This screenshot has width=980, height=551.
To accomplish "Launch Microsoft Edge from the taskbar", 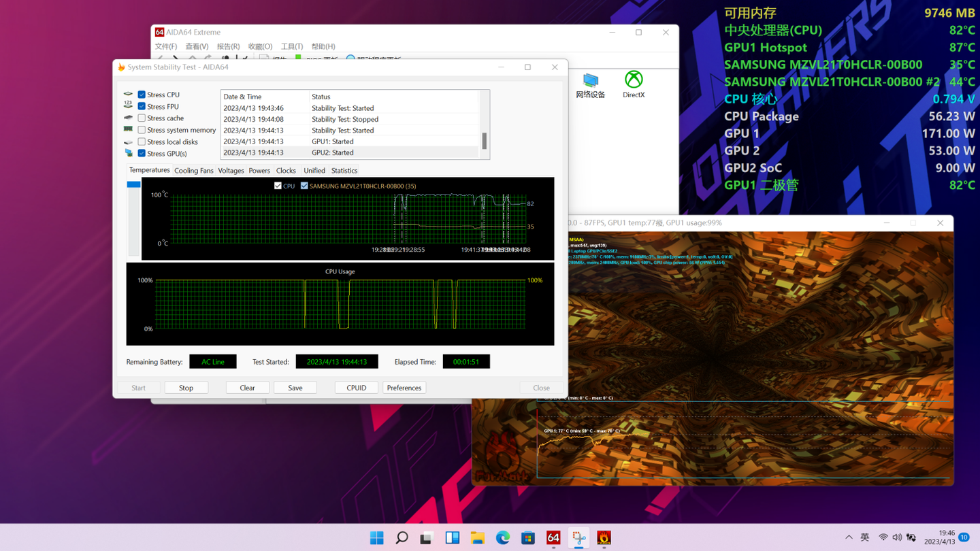I will (503, 538).
